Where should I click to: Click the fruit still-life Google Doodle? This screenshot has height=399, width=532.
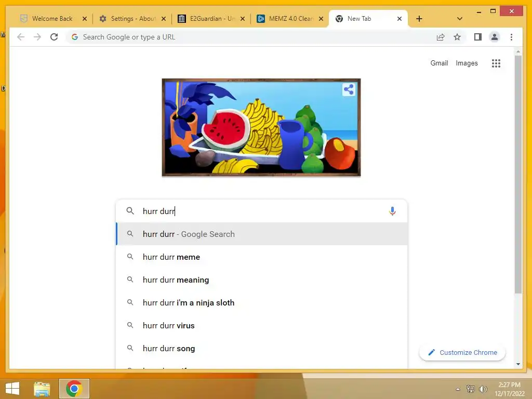[x=261, y=128]
